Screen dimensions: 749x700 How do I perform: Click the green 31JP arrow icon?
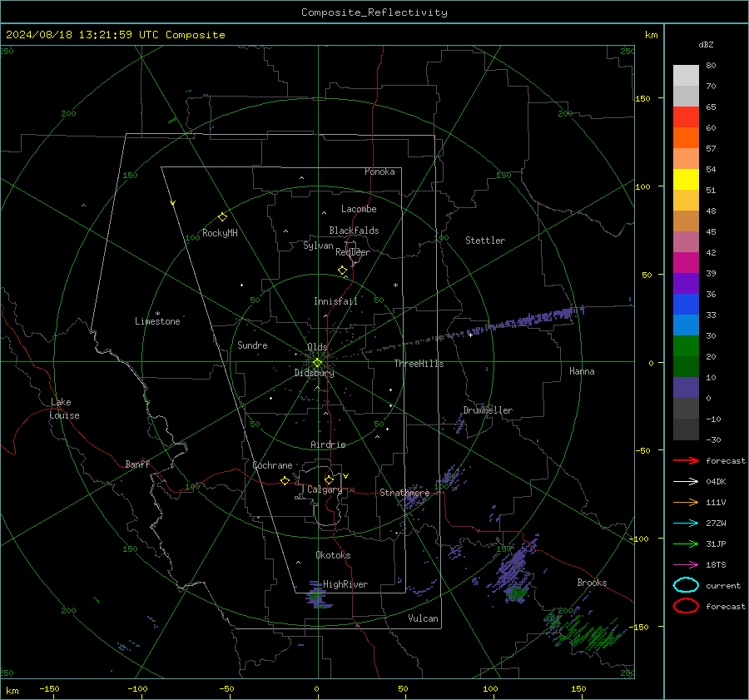(686, 544)
